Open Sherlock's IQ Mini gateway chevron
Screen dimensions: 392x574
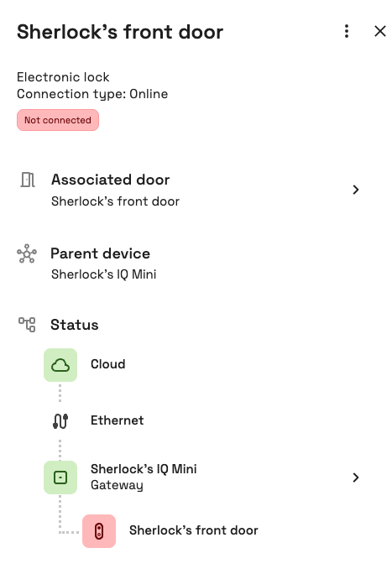(355, 477)
